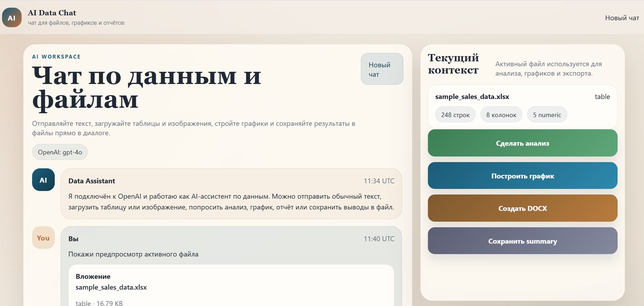
Task: Open the sample_sales_data.xlsx attachment in message
Action: (111, 287)
